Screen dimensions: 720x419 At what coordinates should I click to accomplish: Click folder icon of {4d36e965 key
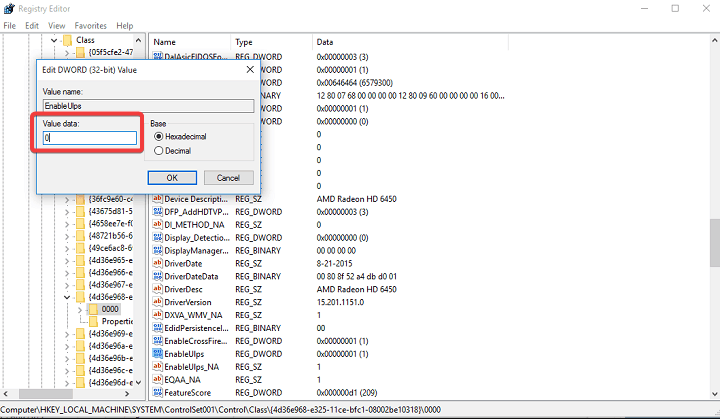(80, 260)
